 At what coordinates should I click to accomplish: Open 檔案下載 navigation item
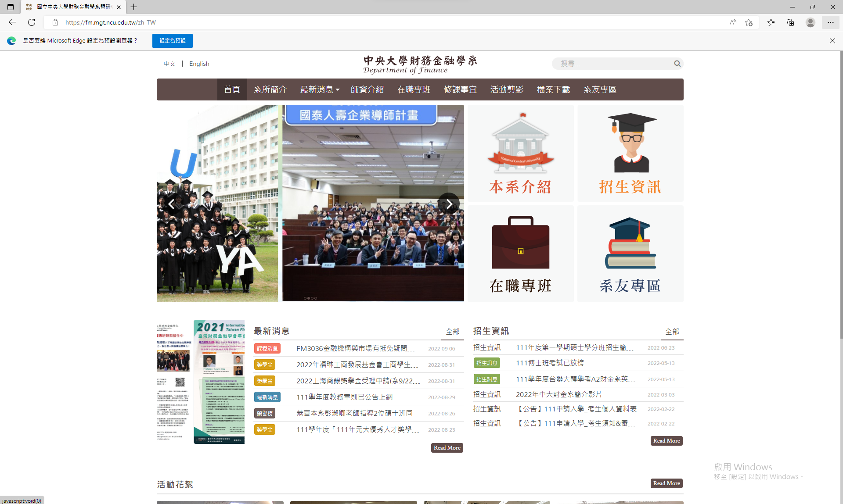point(554,89)
